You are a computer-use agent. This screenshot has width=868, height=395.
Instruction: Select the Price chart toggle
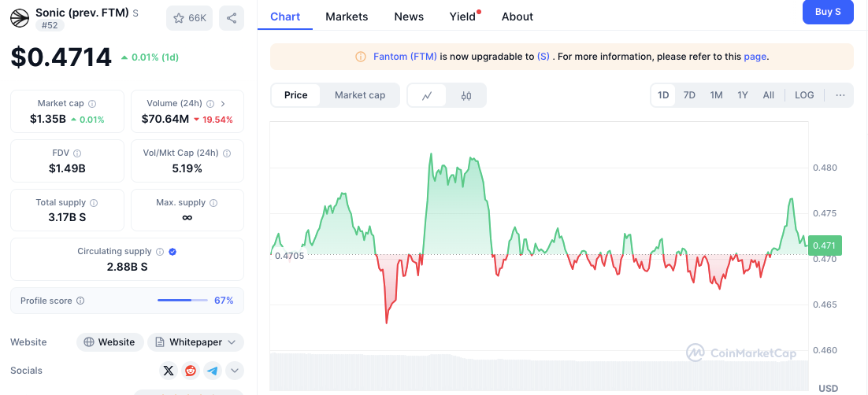[x=295, y=95]
